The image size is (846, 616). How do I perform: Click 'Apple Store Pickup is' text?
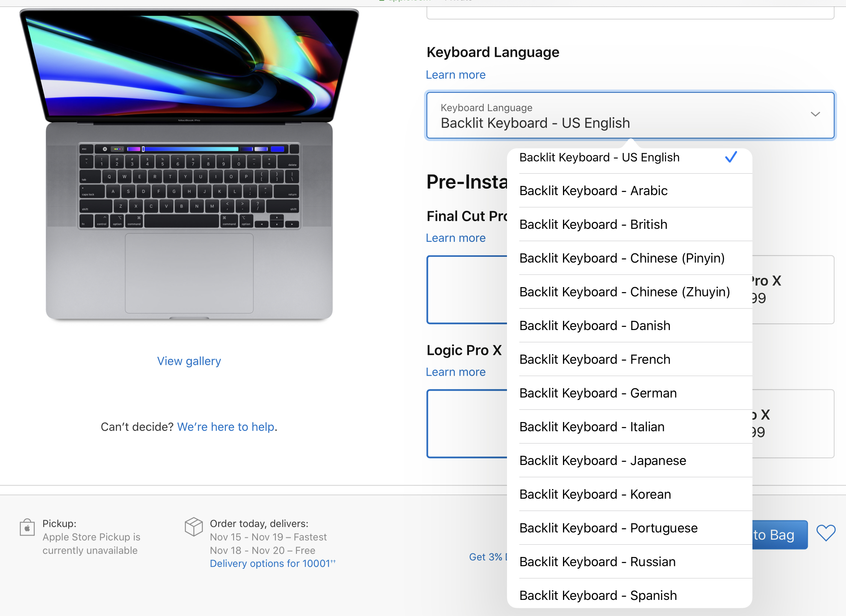[91, 537]
